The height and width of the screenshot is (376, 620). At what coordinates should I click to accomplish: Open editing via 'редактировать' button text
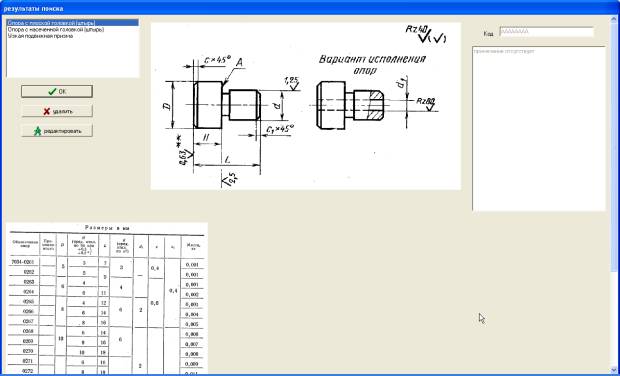[x=62, y=131]
